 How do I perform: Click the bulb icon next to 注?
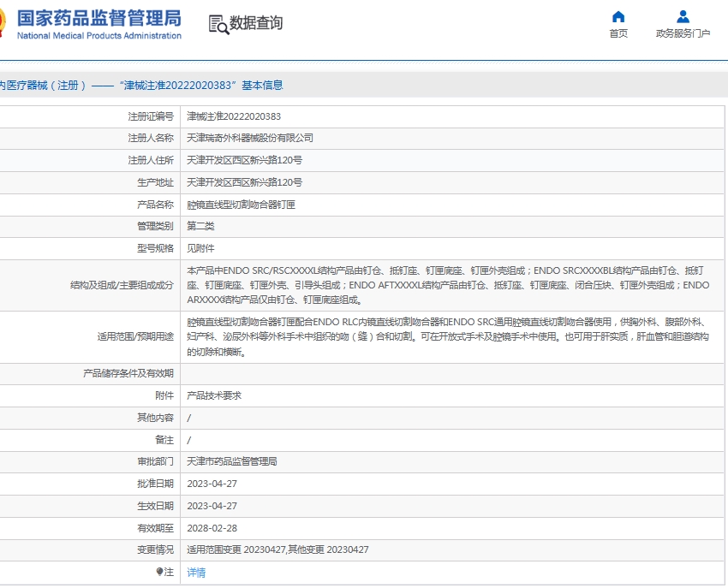(x=159, y=572)
